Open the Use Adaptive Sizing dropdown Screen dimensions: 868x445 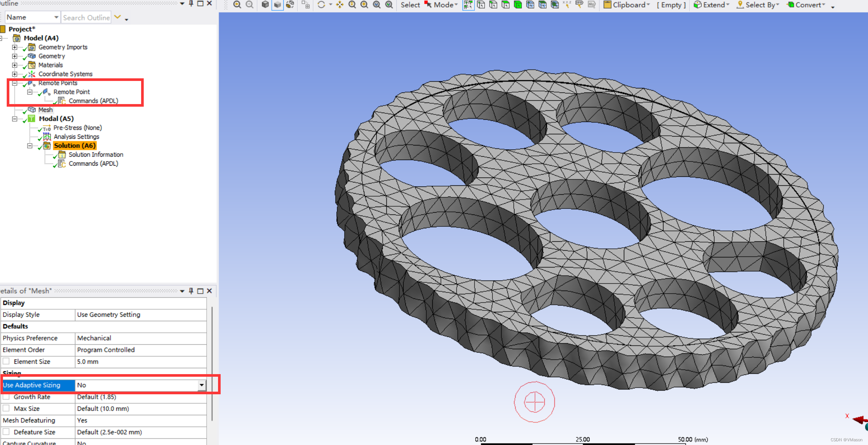pyautogui.click(x=202, y=385)
